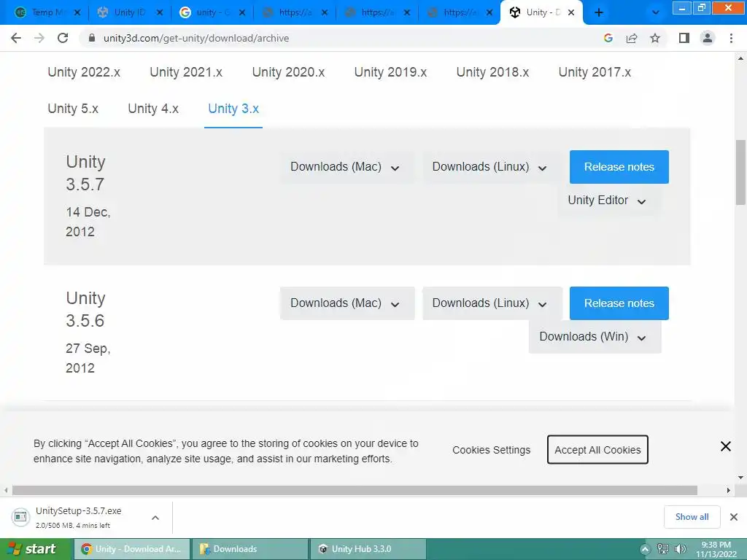Switch to Unity Hub 3.3.0 in taskbar

[x=368, y=549]
